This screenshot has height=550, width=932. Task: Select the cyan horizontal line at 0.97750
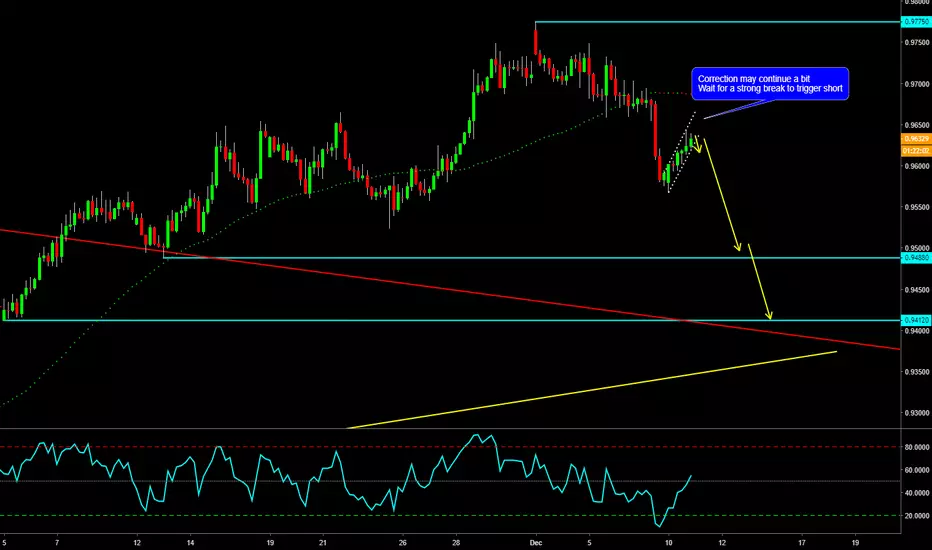tap(718, 22)
